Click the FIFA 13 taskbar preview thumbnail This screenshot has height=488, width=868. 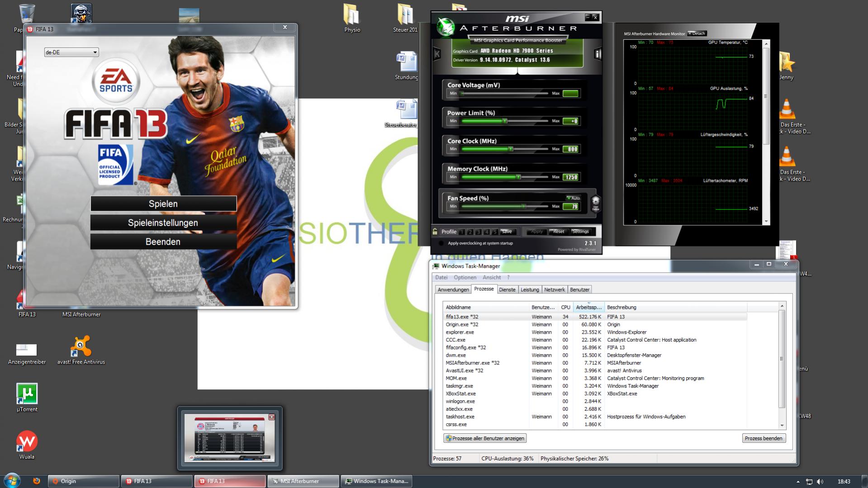click(x=230, y=438)
